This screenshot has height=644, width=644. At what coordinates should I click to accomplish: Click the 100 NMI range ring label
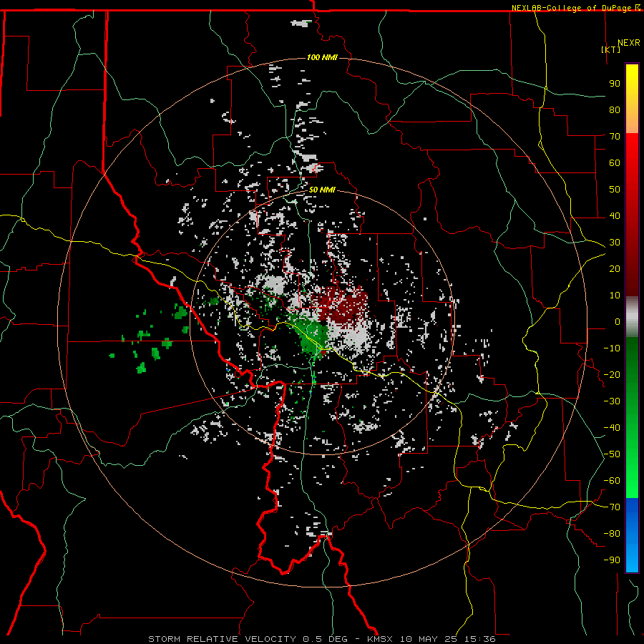322,57
